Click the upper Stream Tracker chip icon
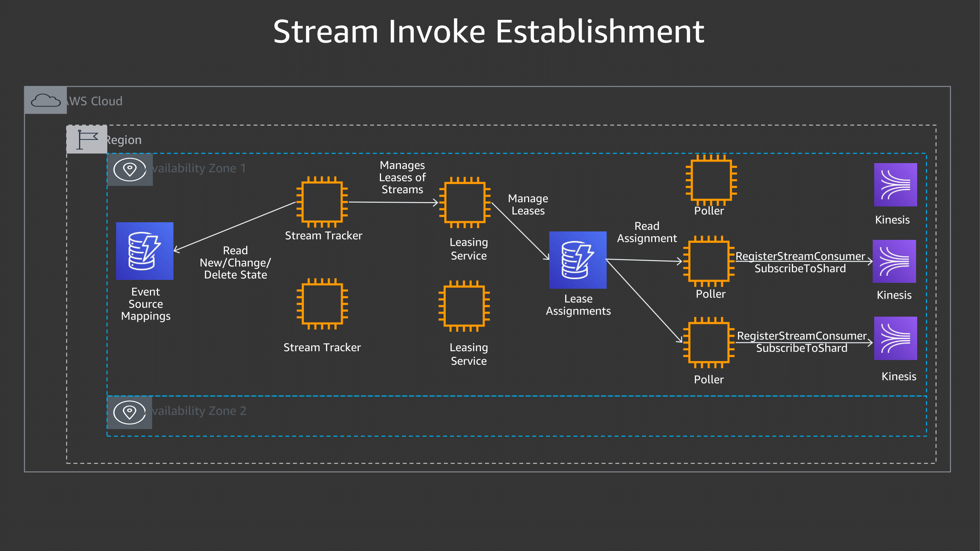This screenshot has height=551, width=980. [x=323, y=203]
